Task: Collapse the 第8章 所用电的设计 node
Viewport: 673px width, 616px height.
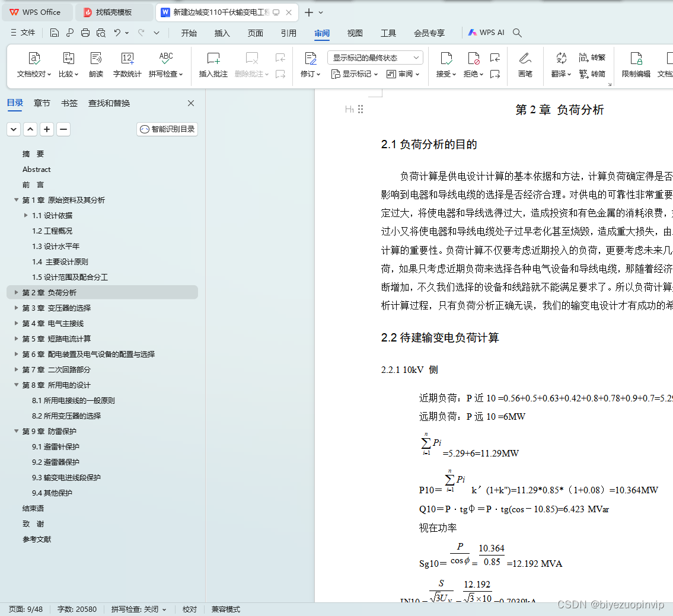Action: click(17, 385)
